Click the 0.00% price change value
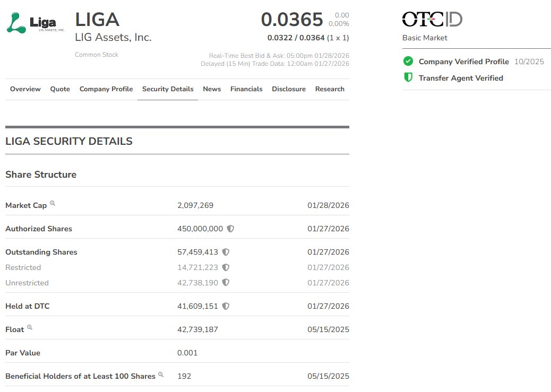551x392 pixels. (x=339, y=24)
